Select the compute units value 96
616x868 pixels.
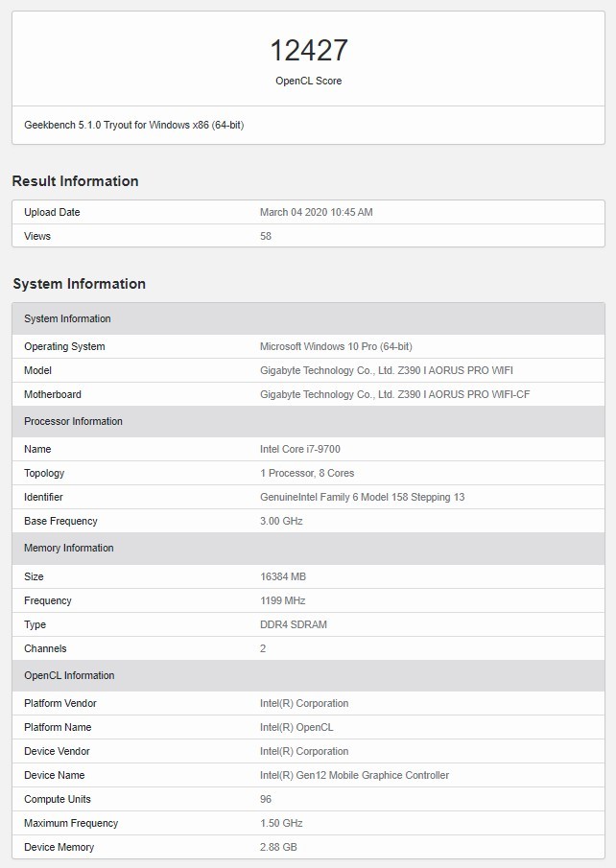tap(266, 799)
